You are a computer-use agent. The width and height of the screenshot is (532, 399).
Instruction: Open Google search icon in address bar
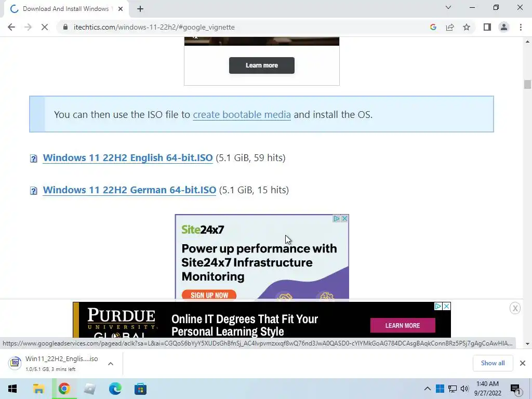tap(433, 27)
